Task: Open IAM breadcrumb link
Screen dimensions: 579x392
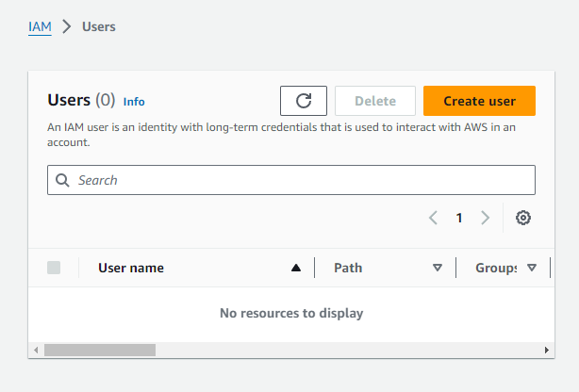Action: [40, 27]
